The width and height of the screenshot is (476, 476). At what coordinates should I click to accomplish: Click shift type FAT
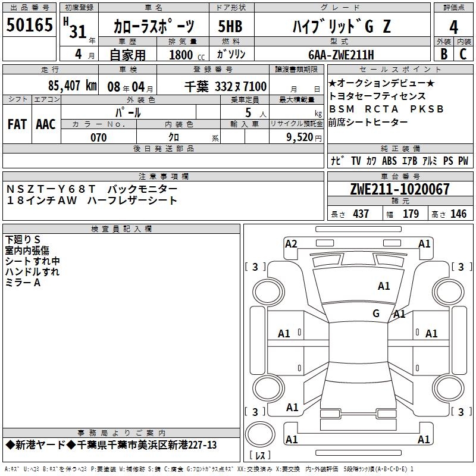pos(17,124)
